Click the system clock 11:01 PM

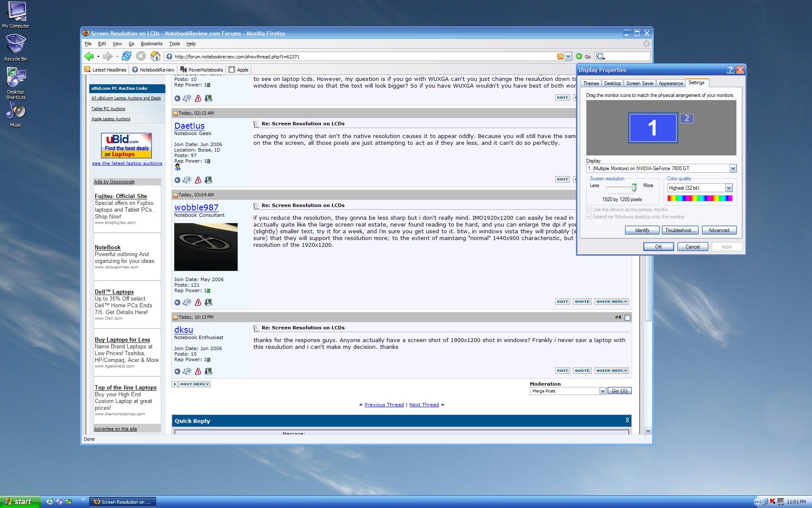(x=796, y=502)
